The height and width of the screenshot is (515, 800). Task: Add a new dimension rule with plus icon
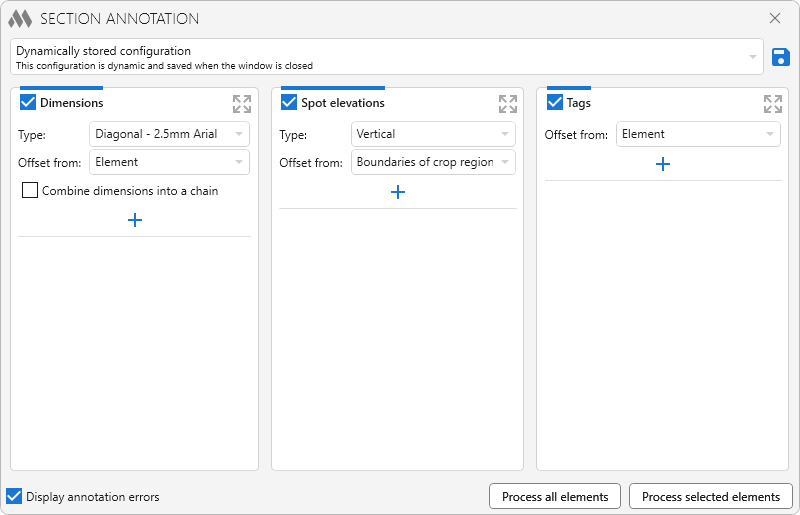point(135,220)
